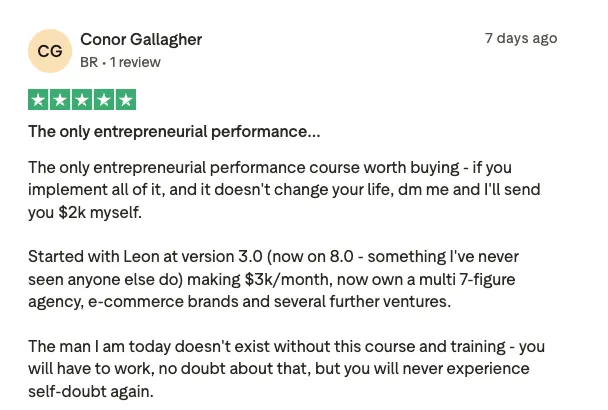
Task: Click the CG avatar circle
Action: click(x=50, y=51)
